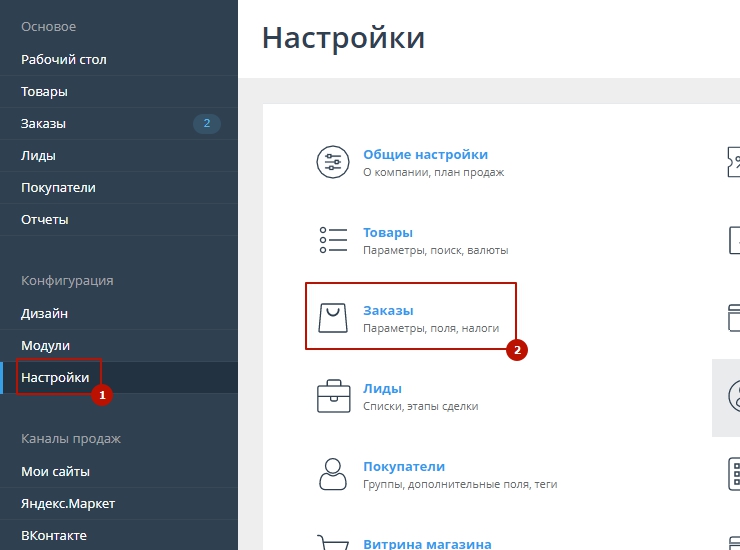Open Общие настройки link
The image size is (740, 550).
(425, 155)
